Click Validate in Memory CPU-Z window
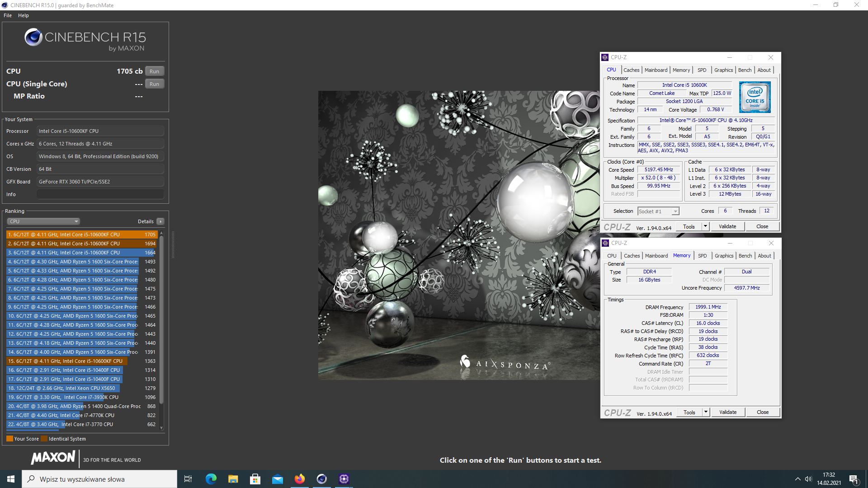The image size is (868, 488). (728, 412)
